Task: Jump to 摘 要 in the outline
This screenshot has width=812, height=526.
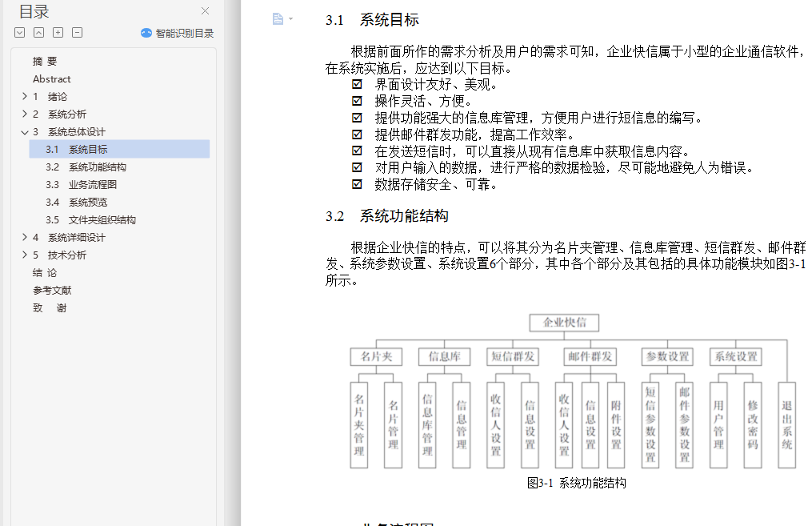Action: point(45,61)
